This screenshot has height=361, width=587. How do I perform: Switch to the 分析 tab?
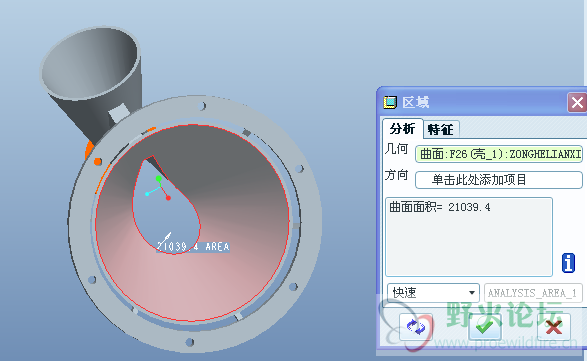click(x=402, y=128)
